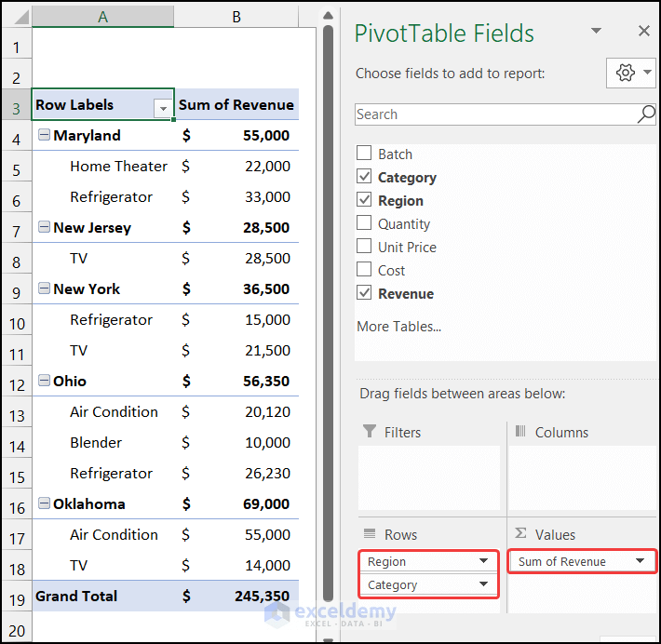The width and height of the screenshot is (661, 644).
Task: Collapse the Oklahoma group
Action: [x=44, y=503]
